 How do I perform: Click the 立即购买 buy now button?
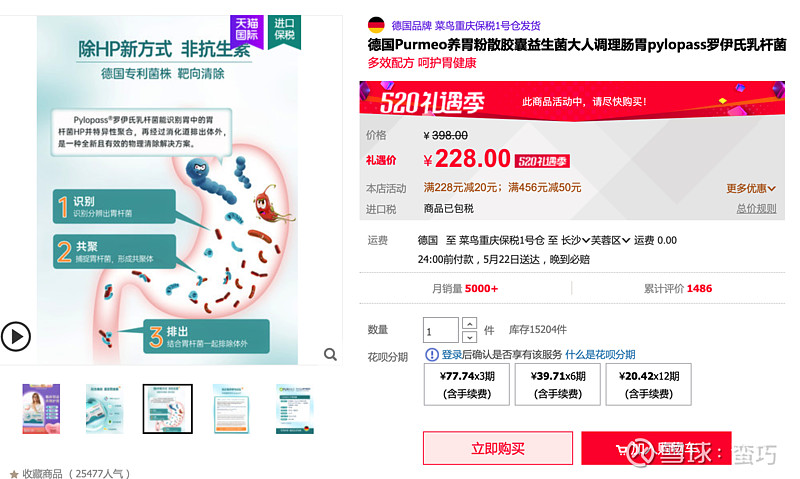pos(497,448)
